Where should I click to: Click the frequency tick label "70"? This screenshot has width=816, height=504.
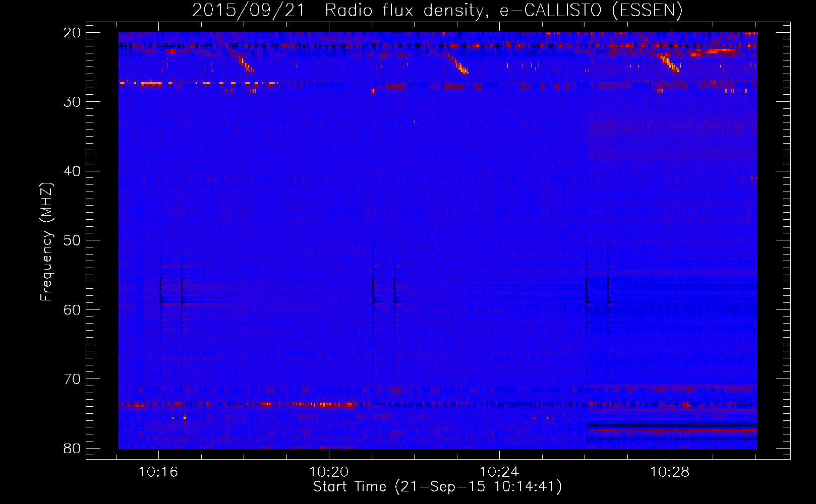[73, 379]
